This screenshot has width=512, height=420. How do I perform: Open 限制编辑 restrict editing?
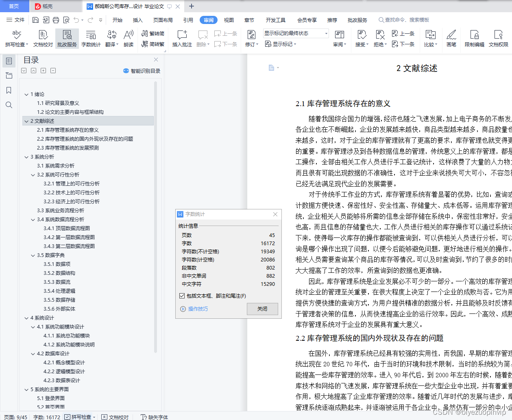(475, 39)
